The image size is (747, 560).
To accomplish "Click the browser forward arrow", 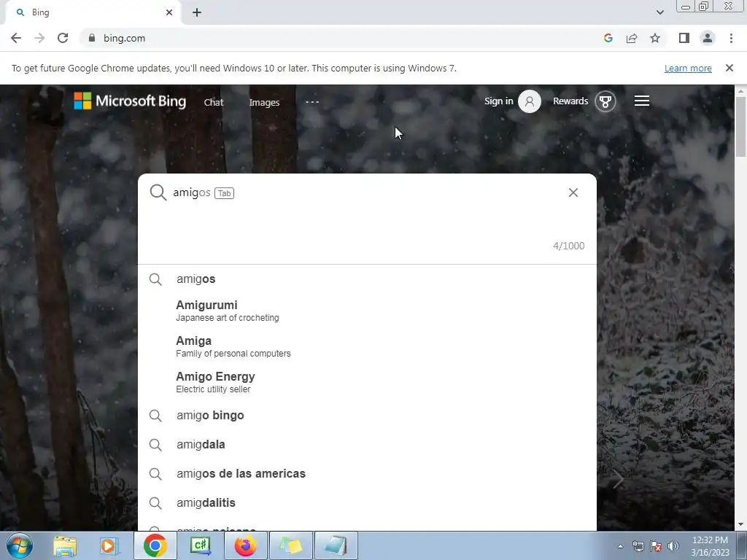I will 39,38.
